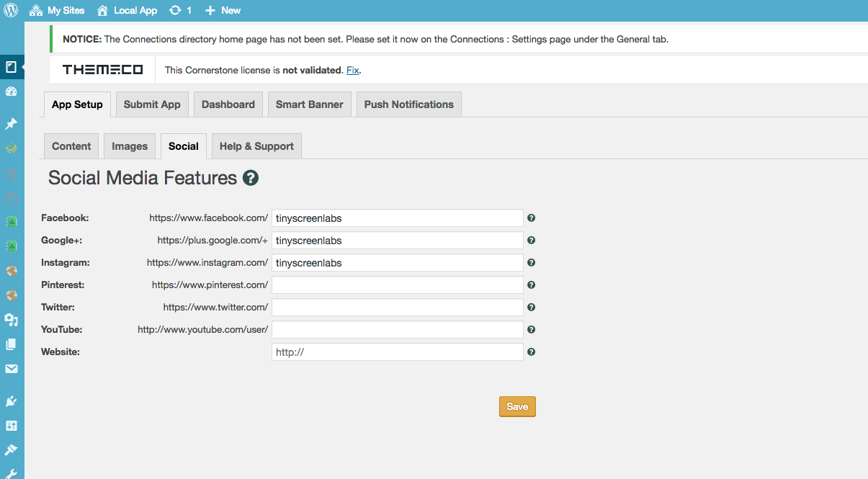Image resolution: width=868 pixels, height=479 pixels.
Task: Open the New content menu in admin bar
Action: tap(223, 10)
